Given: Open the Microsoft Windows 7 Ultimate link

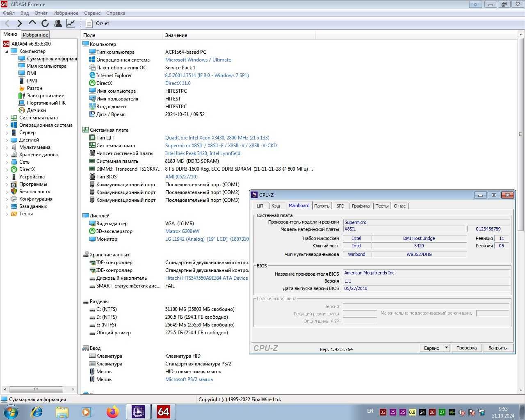Looking at the screenshot, I should pyautogui.click(x=198, y=60).
